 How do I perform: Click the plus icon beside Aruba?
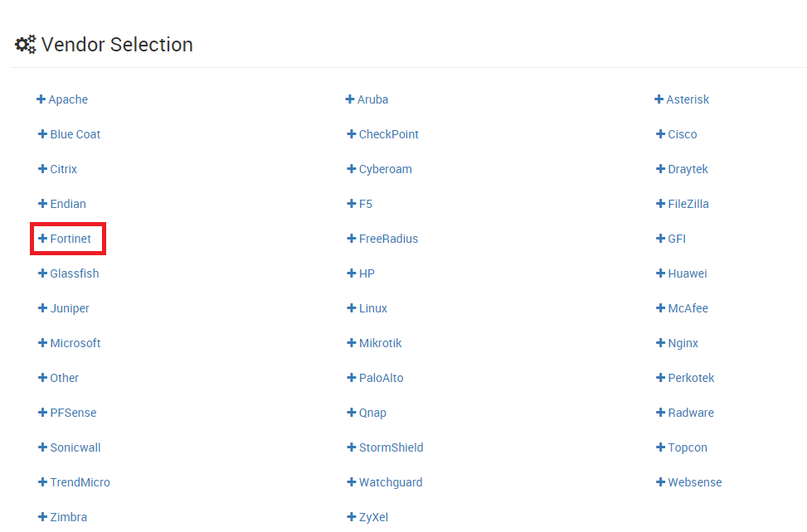tap(350, 99)
